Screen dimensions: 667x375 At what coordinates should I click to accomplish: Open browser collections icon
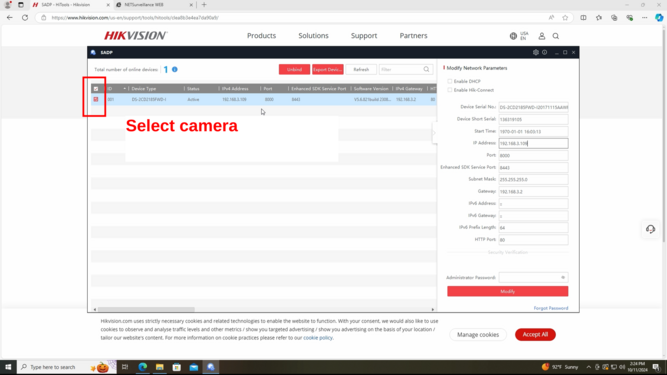tap(614, 17)
